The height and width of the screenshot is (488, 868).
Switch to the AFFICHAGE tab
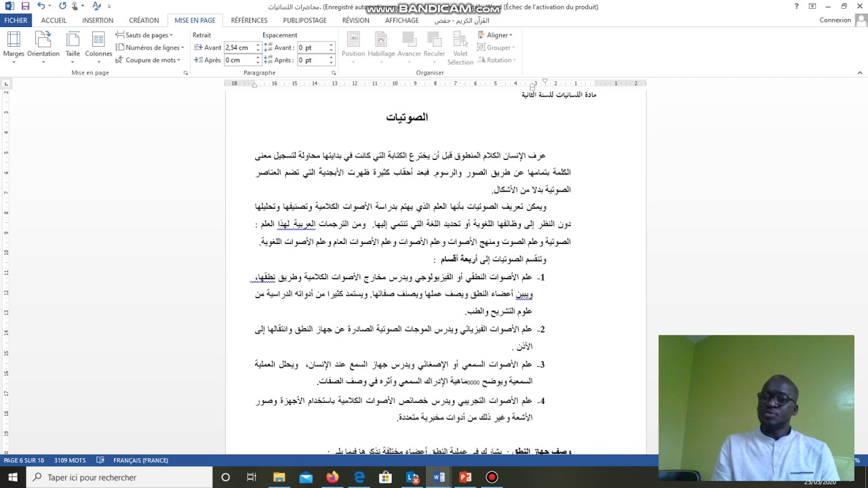401,20
